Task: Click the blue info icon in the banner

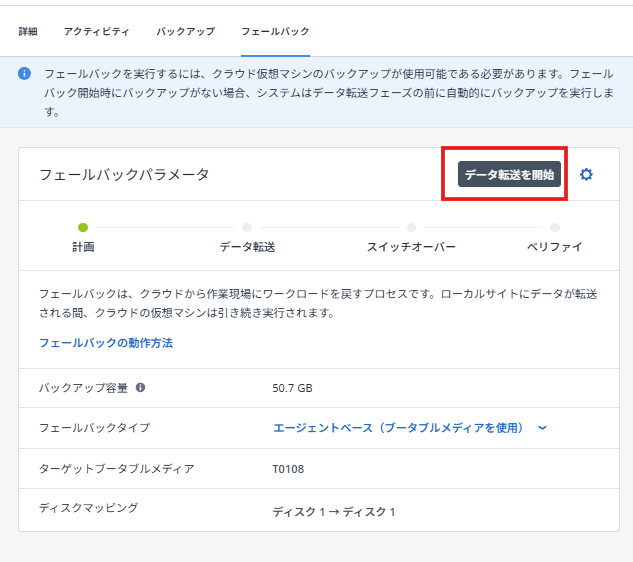Action: tap(24, 73)
